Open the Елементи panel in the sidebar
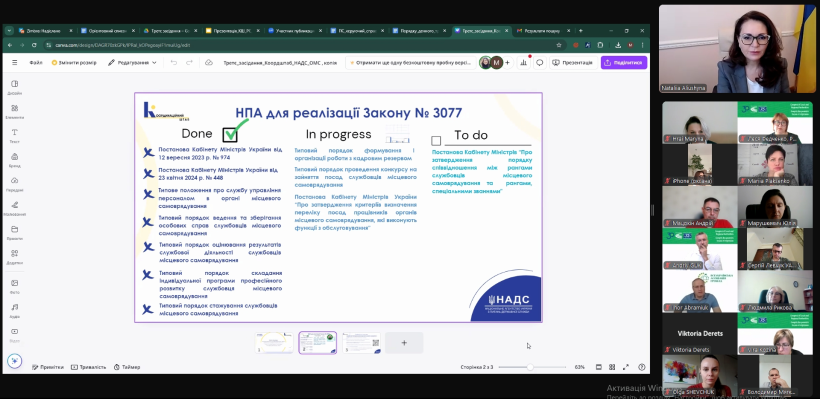820x399 pixels. pyautogui.click(x=15, y=111)
